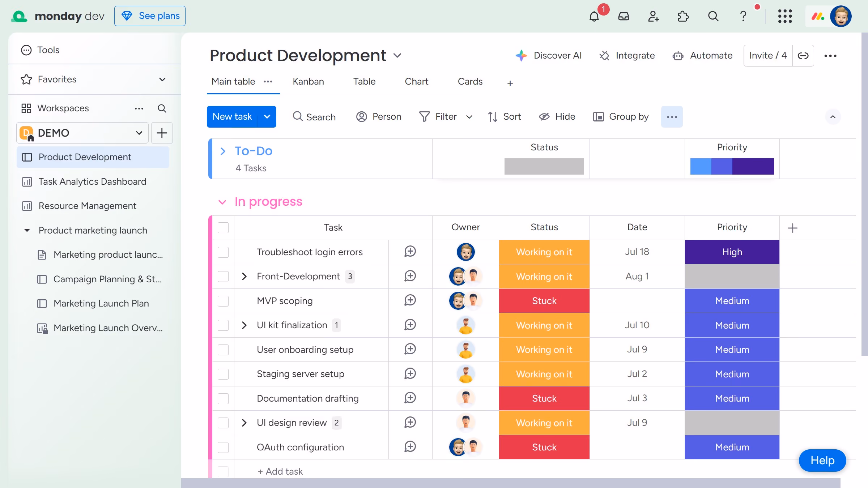Tick the Front-Development checkbox

(223, 277)
